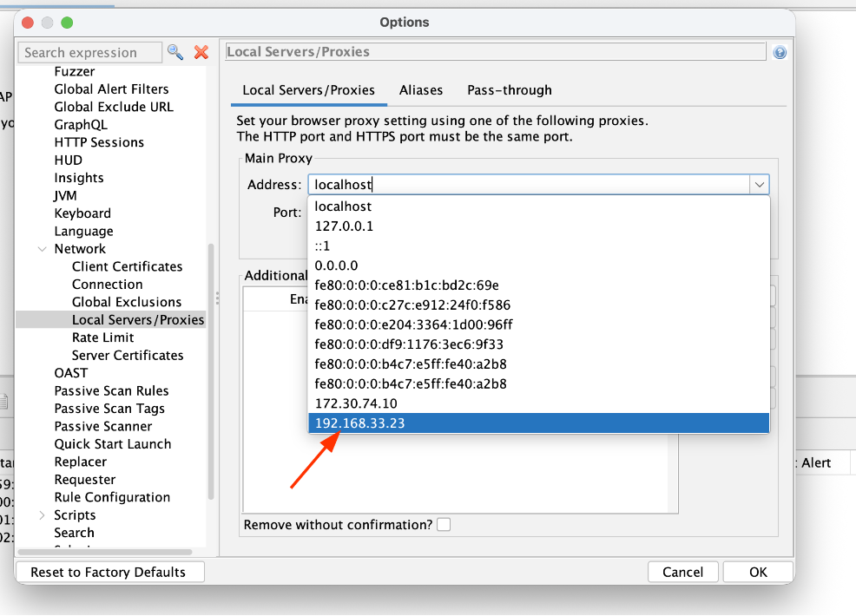
Task: Click the Search expression field
Action: tap(90, 52)
